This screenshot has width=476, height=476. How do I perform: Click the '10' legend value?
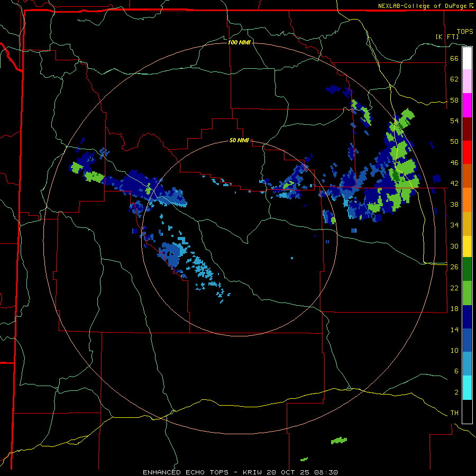coord(454,350)
